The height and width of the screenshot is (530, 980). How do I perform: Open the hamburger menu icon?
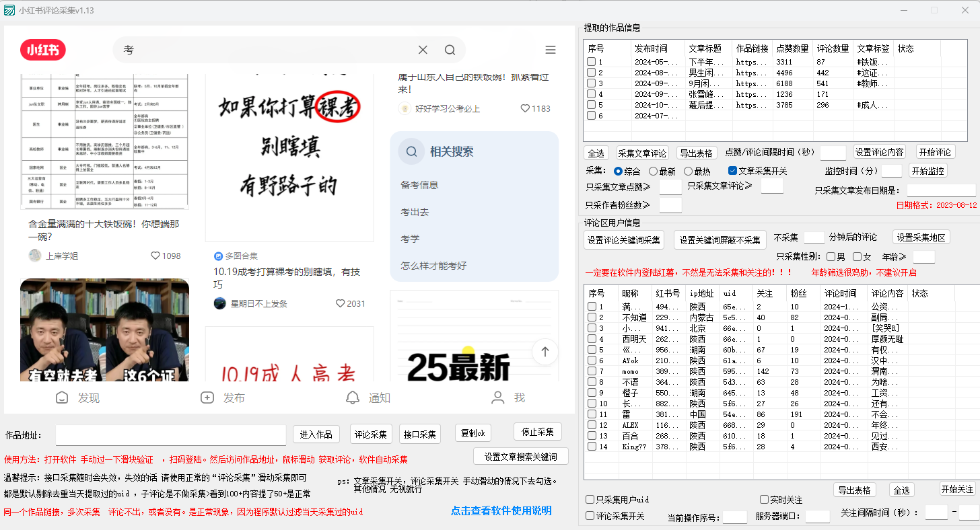[551, 50]
